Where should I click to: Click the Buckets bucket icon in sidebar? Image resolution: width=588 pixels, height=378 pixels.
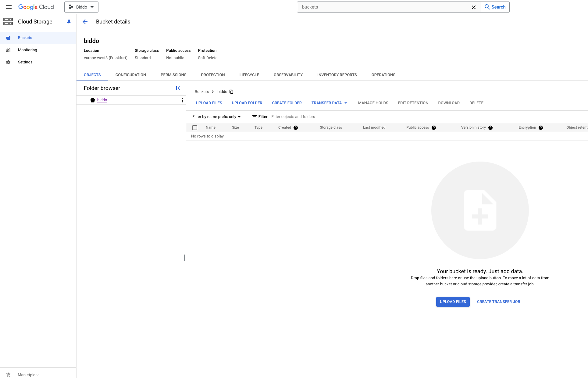[8, 38]
